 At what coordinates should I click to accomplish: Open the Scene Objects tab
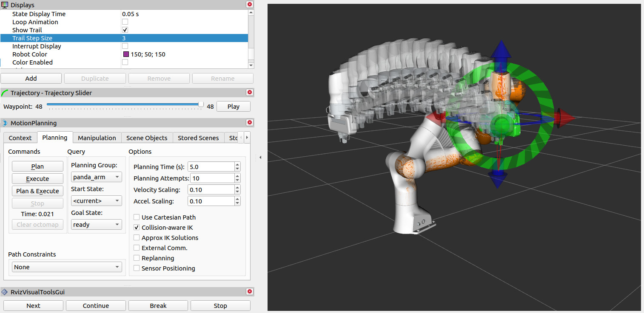(147, 138)
